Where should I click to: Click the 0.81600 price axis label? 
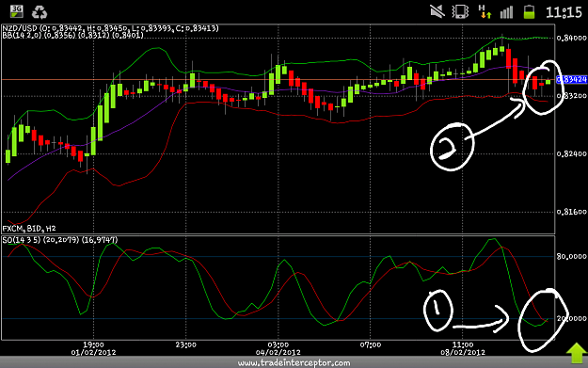point(571,212)
